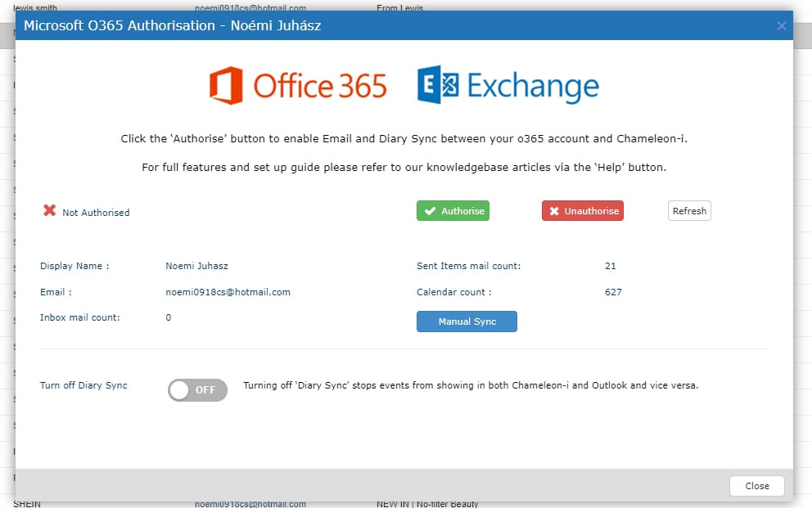This screenshot has height=508, width=812.
Task: Click the Authorise instruction sentence
Action: click(x=404, y=138)
